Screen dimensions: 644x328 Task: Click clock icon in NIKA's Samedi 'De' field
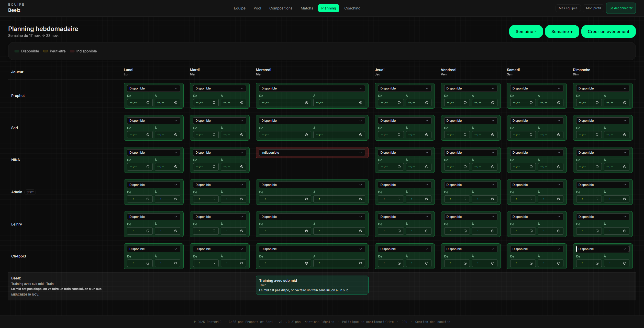point(531,167)
